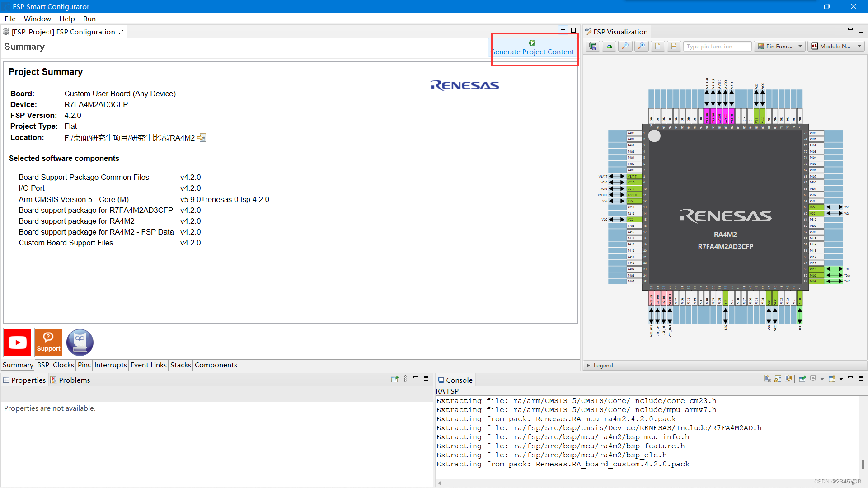Click the VBATT pin on chip diagram
The image size is (868, 488).
(634, 176)
